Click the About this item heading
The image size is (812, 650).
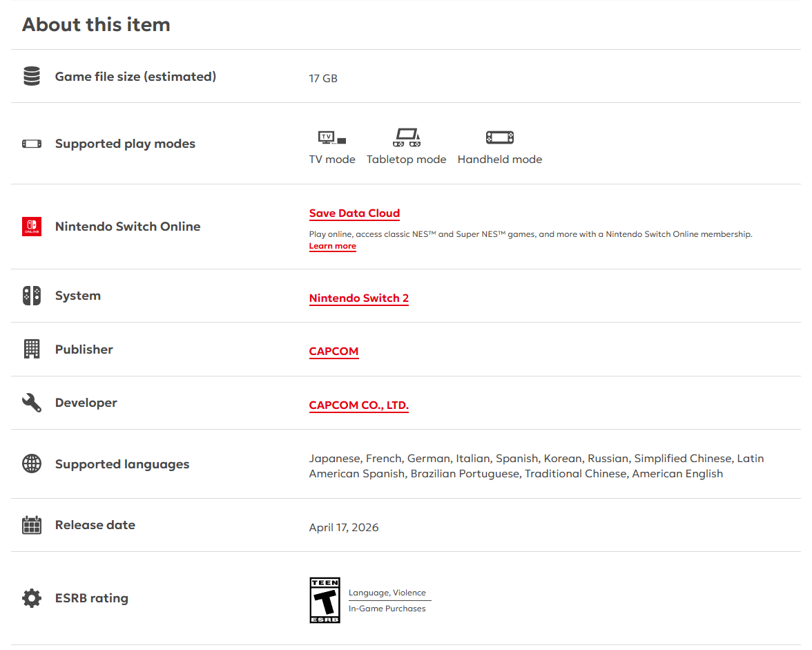click(96, 25)
